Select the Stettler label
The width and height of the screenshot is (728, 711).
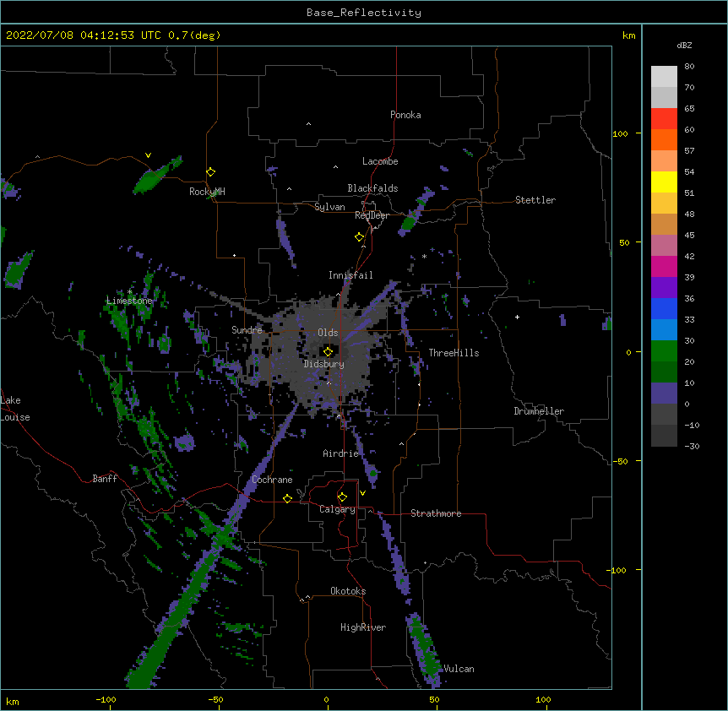point(535,200)
